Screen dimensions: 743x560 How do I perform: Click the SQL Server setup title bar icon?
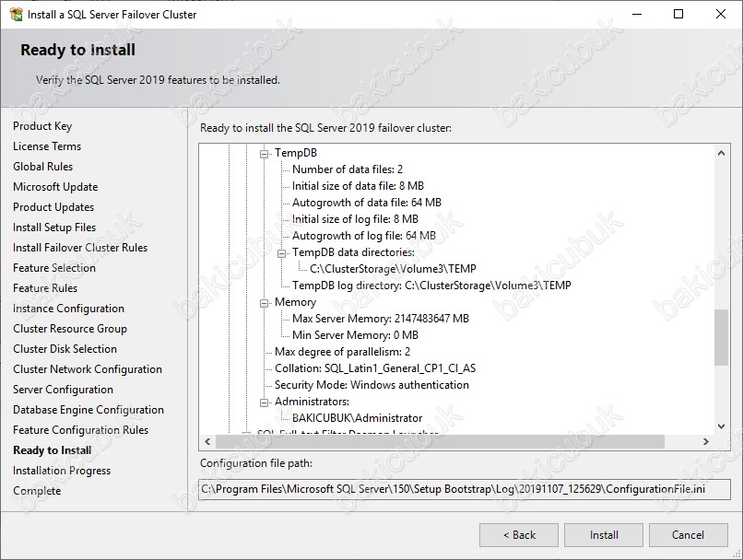tap(16, 14)
